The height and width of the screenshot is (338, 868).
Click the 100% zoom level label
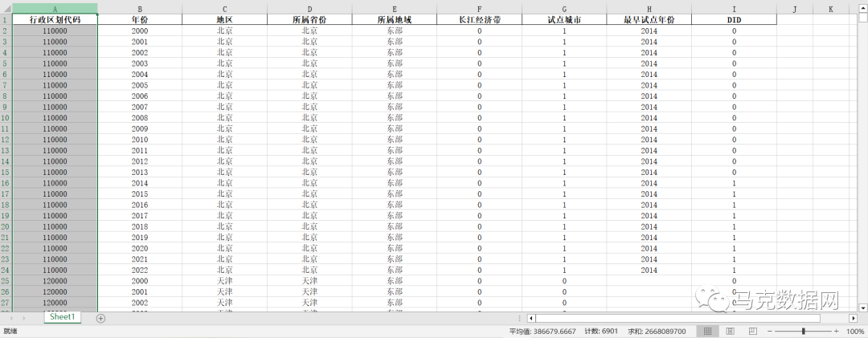click(854, 331)
